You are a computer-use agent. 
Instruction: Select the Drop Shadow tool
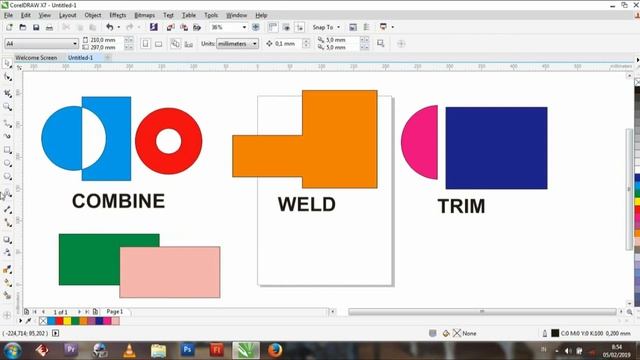(7, 240)
